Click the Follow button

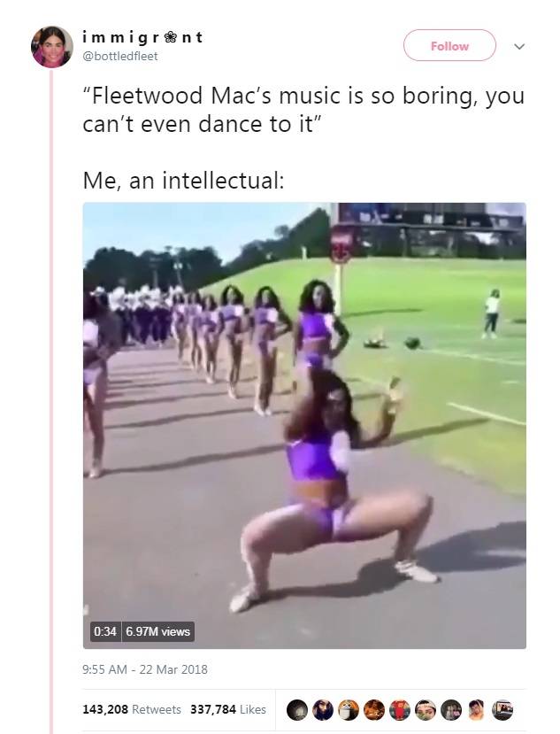click(449, 45)
